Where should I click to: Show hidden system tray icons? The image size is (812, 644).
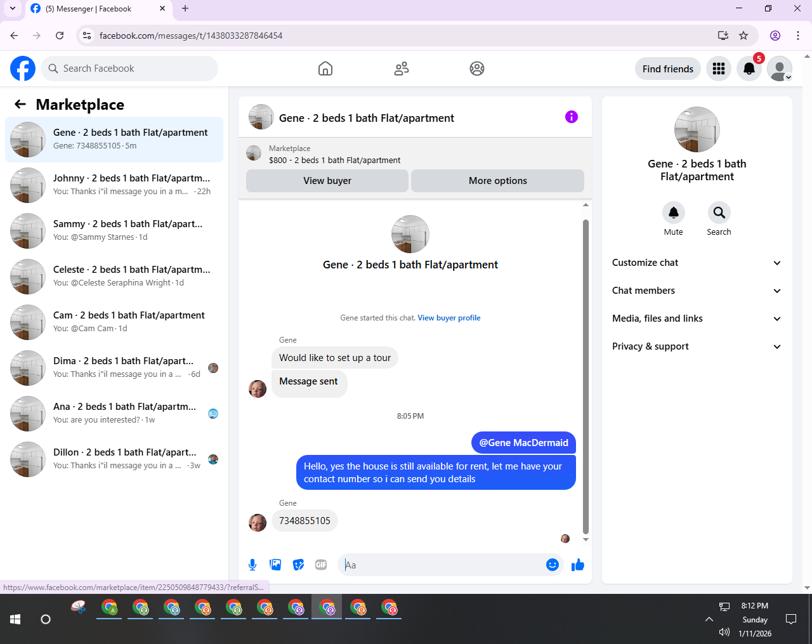(x=709, y=619)
